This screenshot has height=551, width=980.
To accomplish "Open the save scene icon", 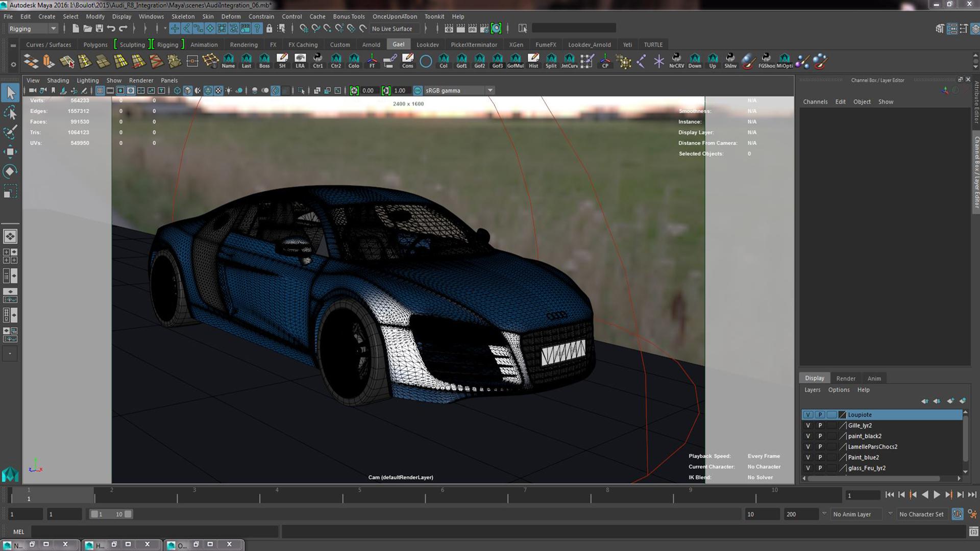I will [100, 29].
